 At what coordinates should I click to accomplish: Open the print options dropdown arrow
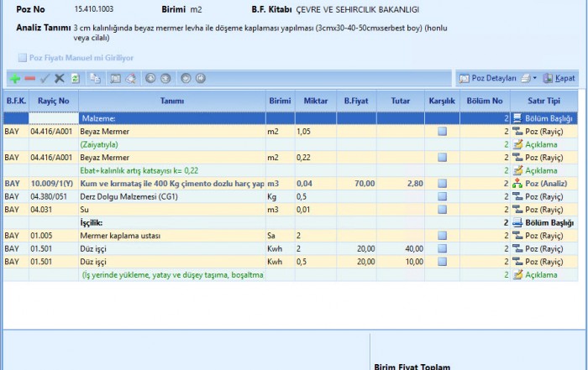pyautogui.click(x=534, y=78)
